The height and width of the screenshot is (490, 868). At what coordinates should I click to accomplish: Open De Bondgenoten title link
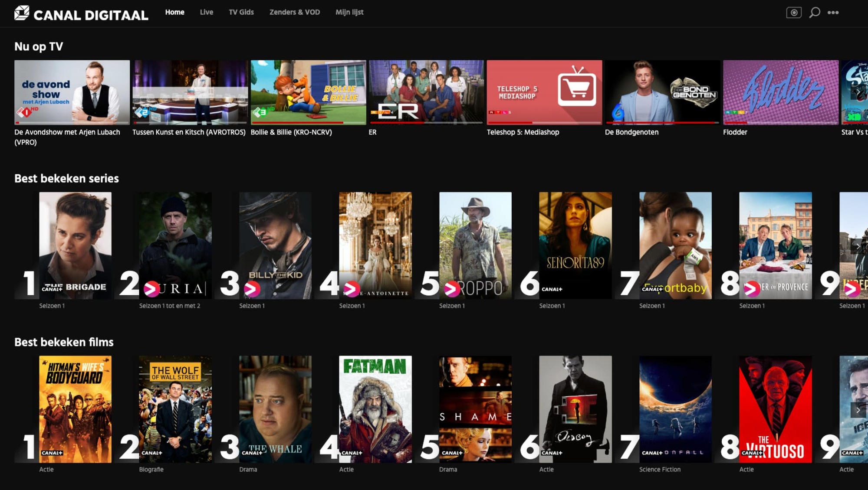(x=631, y=132)
